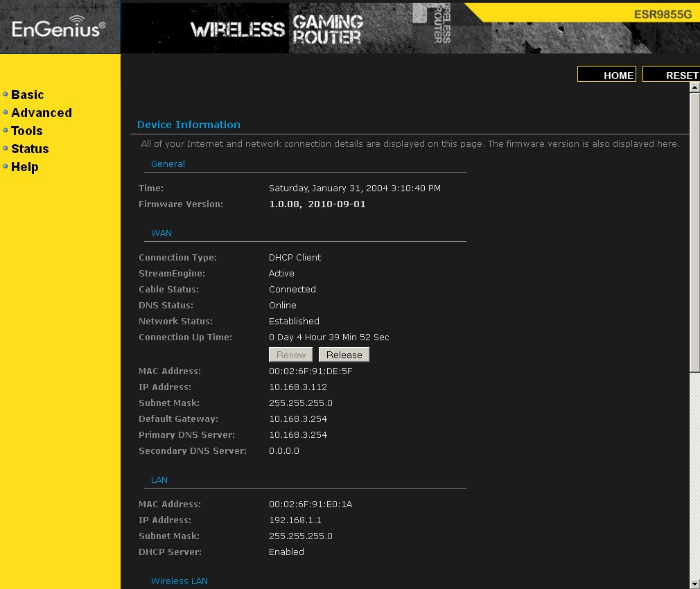Click the RESET button

pos(671,74)
